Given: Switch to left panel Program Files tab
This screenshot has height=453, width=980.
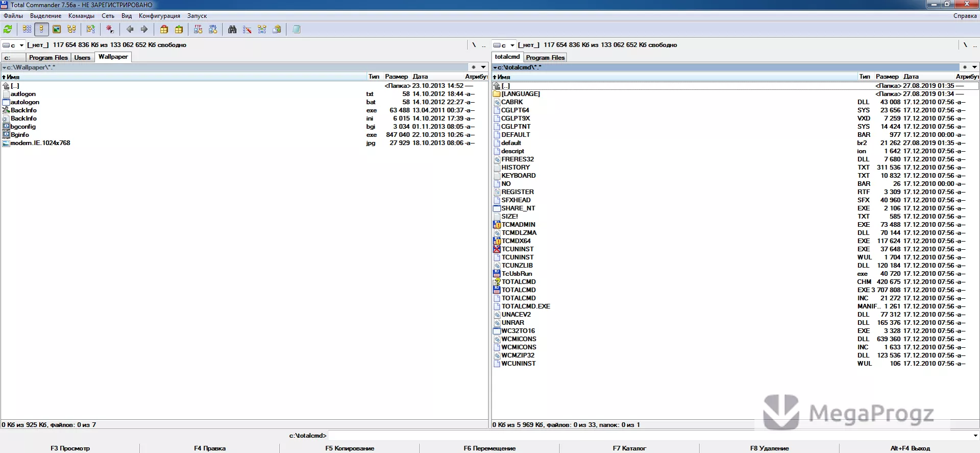Looking at the screenshot, I should tap(48, 58).
